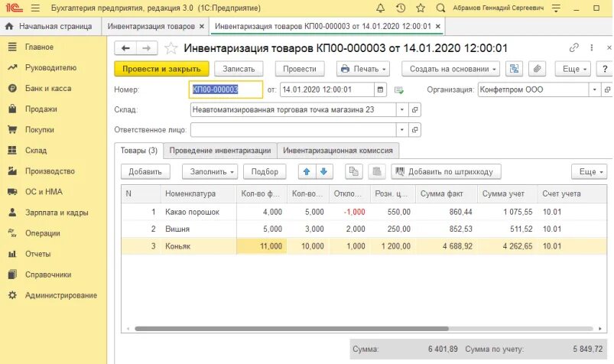Open calendar date picker

[380, 89]
